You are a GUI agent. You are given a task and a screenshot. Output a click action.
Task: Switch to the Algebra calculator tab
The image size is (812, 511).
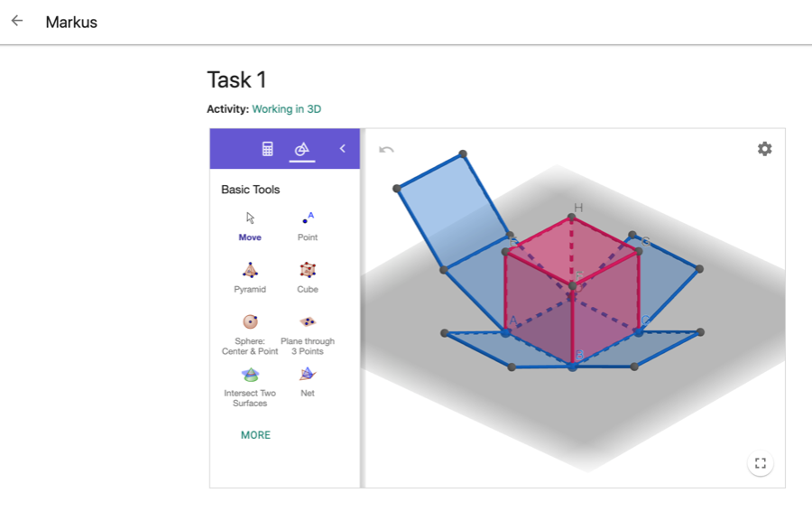(x=267, y=149)
